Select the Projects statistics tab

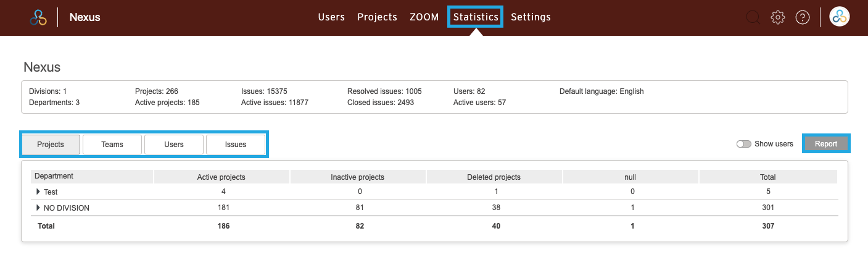(51, 145)
